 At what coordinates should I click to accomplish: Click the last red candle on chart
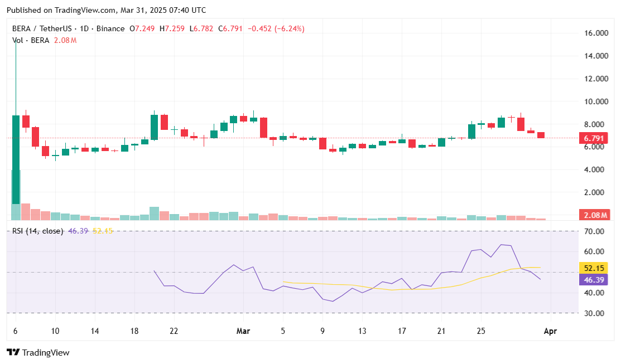[x=541, y=135]
